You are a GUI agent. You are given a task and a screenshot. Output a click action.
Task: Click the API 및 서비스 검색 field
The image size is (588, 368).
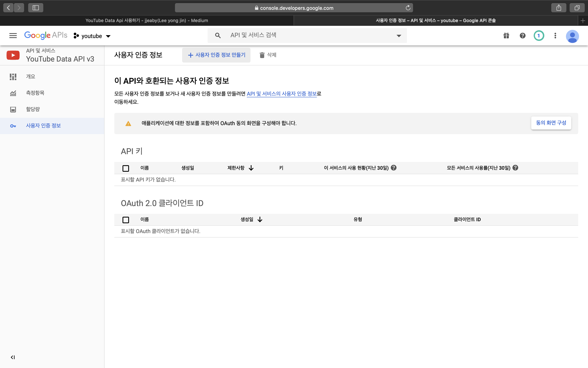point(307,36)
